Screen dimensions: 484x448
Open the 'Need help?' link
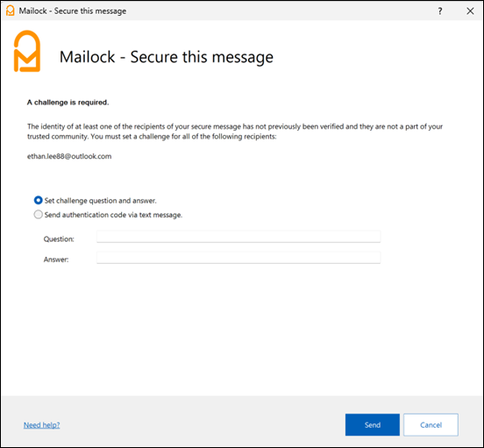click(42, 425)
